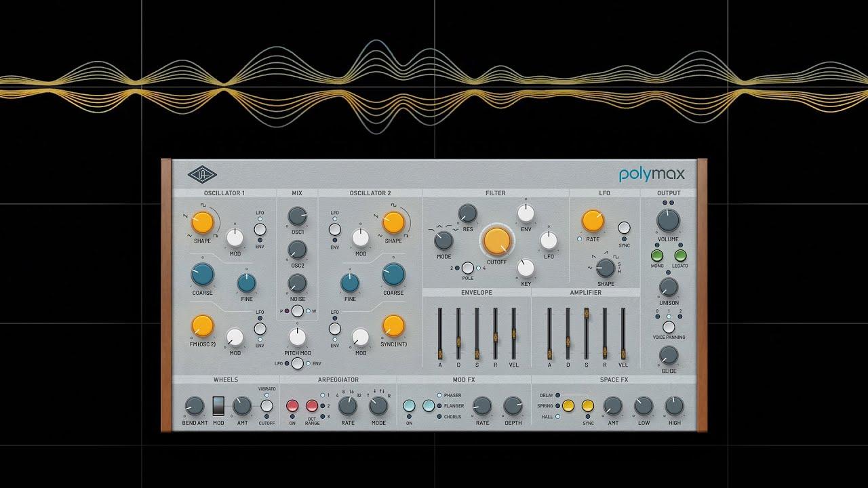Click the output Volume knob
The width and height of the screenshot is (868, 488).
click(668, 220)
